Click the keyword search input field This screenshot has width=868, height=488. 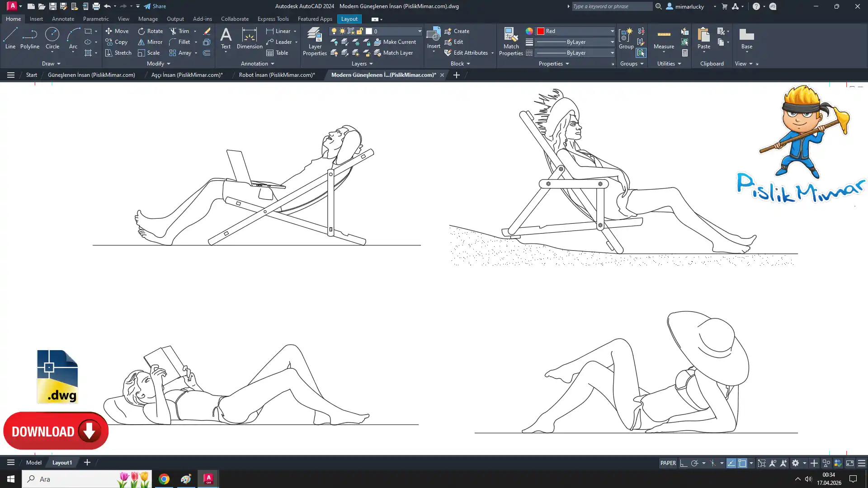pyautogui.click(x=611, y=6)
